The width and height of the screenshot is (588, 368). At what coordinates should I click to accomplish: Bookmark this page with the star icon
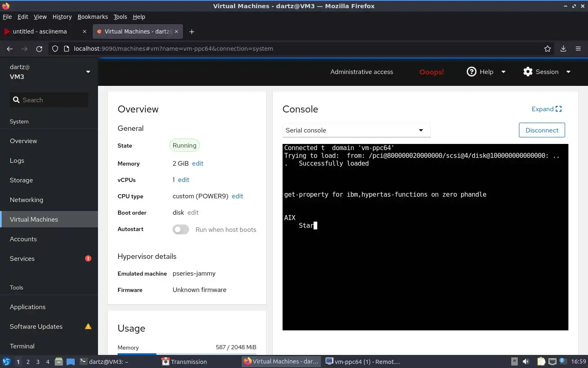(548, 49)
